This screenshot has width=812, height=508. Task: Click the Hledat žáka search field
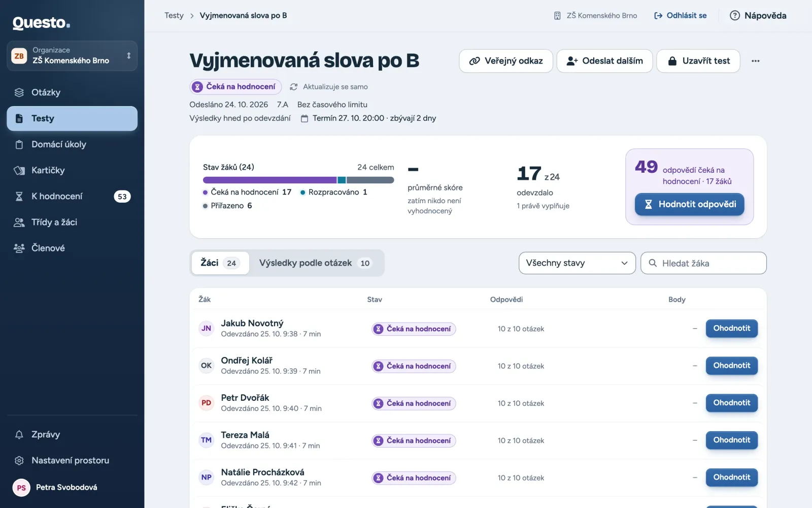point(703,263)
